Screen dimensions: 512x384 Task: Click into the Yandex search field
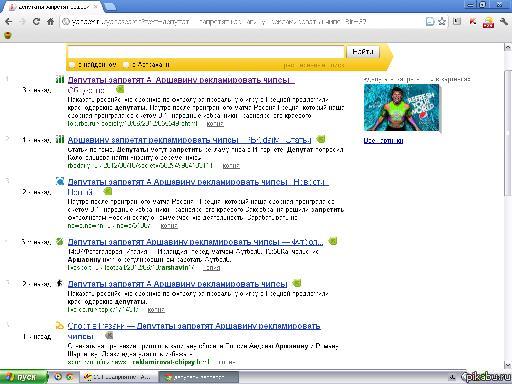click(206, 52)
